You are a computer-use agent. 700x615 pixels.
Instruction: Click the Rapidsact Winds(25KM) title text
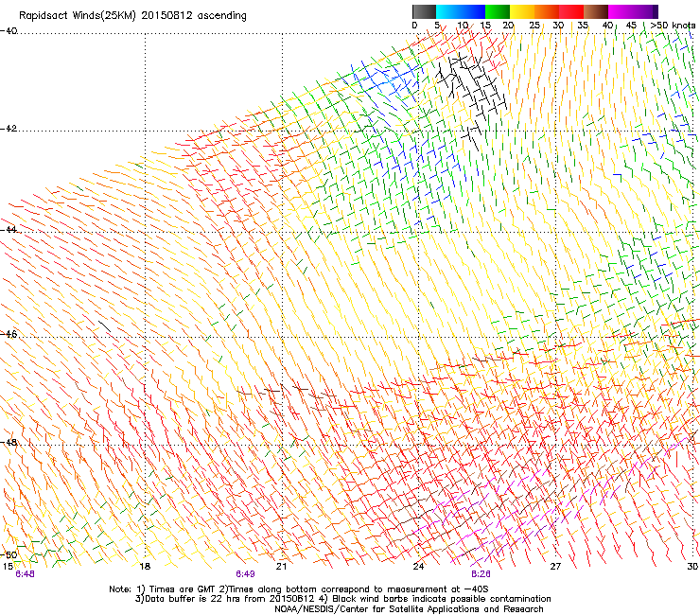(79, 16)
